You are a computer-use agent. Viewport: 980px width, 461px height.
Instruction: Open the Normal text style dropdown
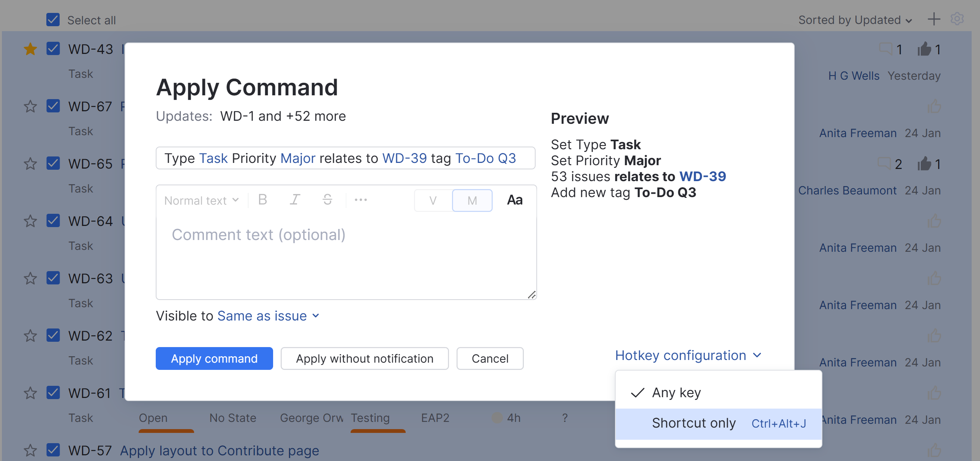click(x=201, y=200)
